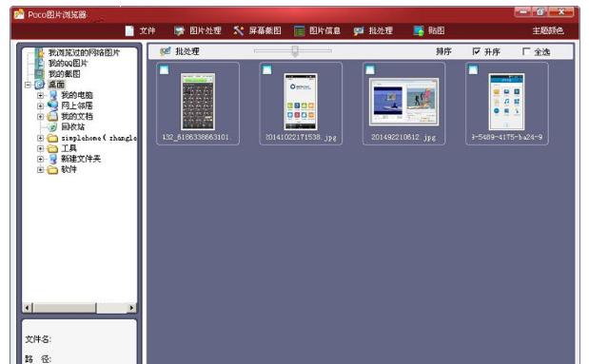Click tree scrollbar left arrow

(x=27, y=308)
